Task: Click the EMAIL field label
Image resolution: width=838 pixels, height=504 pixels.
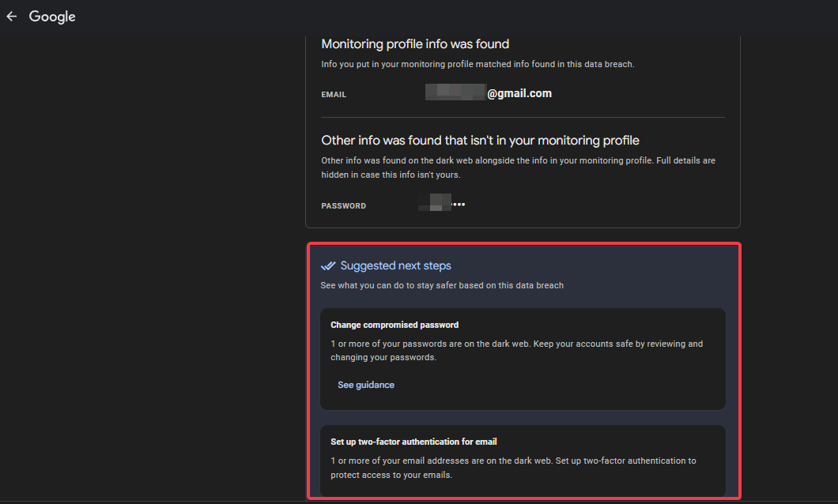Action: tap(334, 95)
